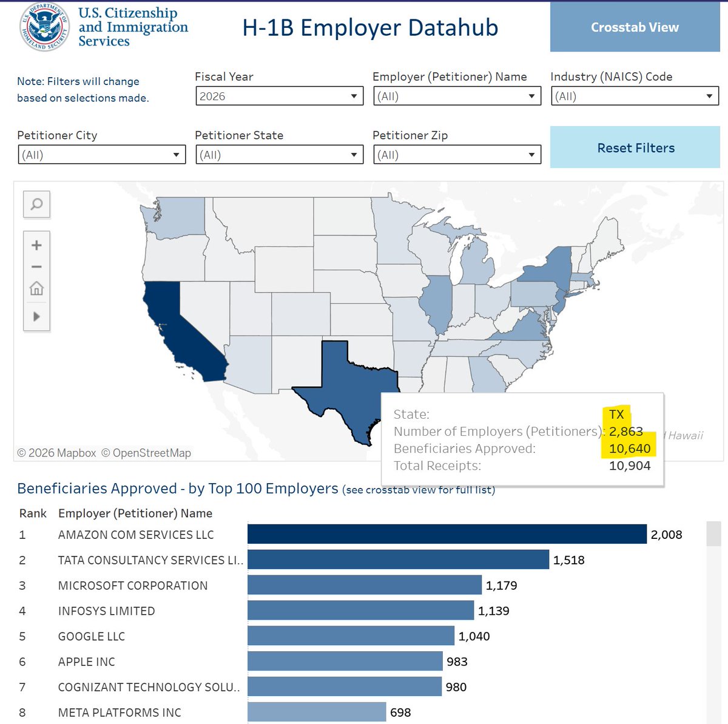The height and width of the screenshot is (724, 728).
Task: Zoom in on the map with plus
Action: point(36,245)
